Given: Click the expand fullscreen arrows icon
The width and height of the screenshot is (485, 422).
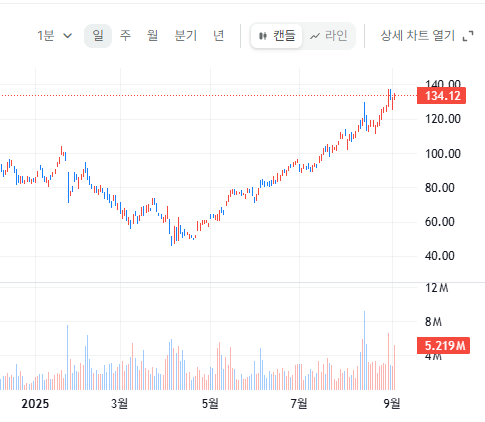Looking at the screenshot, I should coord(468,36).
